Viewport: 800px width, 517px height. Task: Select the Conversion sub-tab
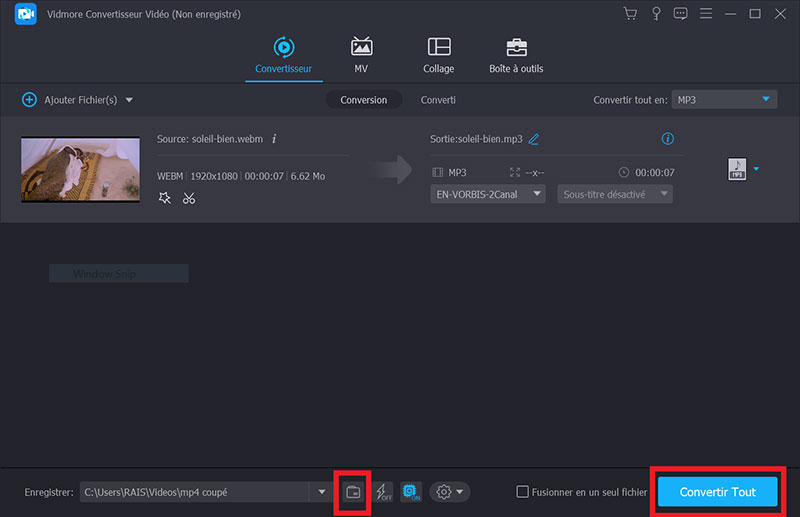point(364,100)
